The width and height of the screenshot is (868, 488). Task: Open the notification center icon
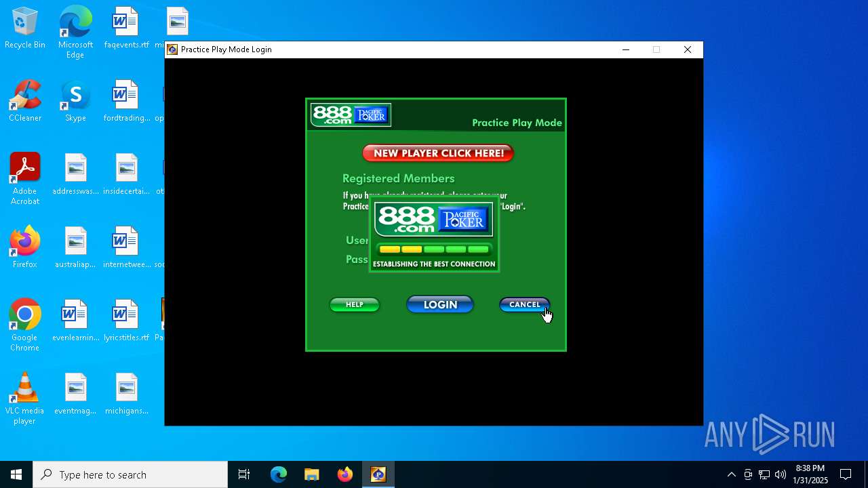(846, 474)
